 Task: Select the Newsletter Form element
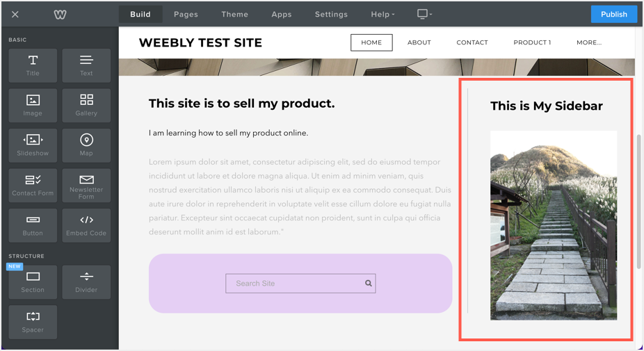pos(86,185)
